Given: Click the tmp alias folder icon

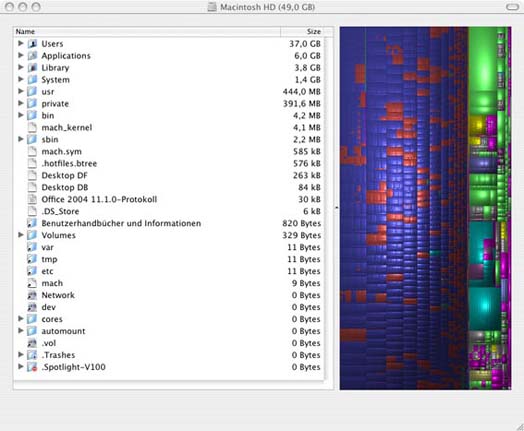Looking at the screenshot, I should [32, 259].
